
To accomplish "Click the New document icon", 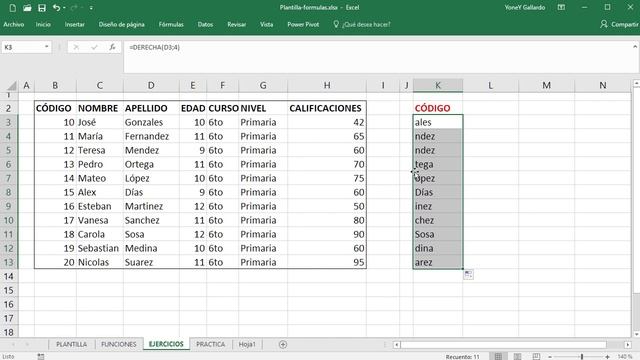I will point(13,8).
